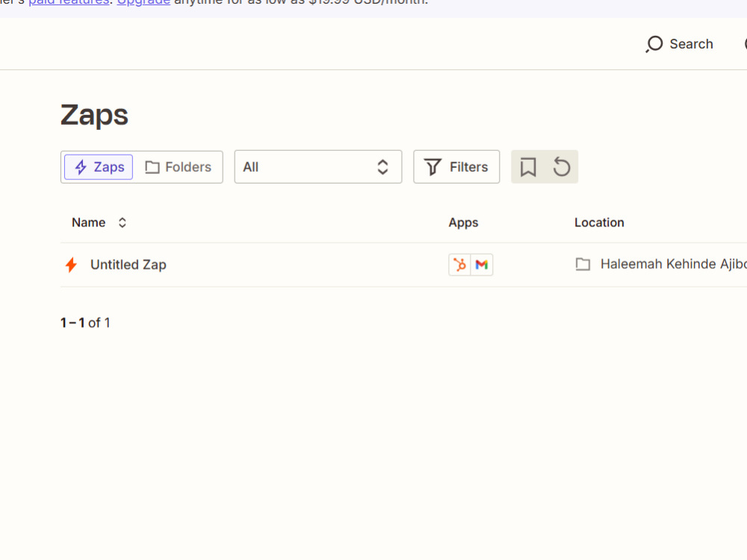The width and height of the screenshot is (747, 560).
Task: Click the orange lightning icon beside Untitled Zap
Action: click(x=71, y=265)
